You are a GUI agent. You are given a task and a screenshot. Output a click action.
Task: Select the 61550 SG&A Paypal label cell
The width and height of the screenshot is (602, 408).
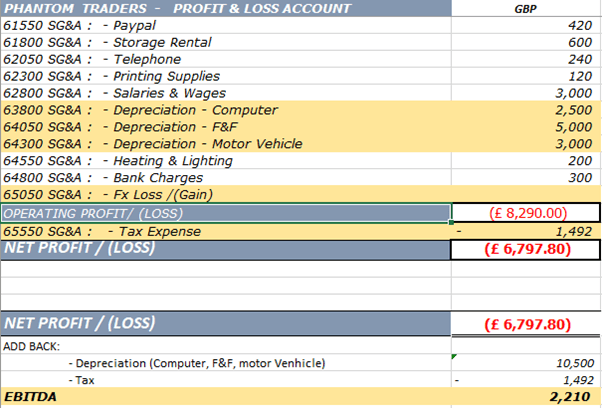(225, 24)
